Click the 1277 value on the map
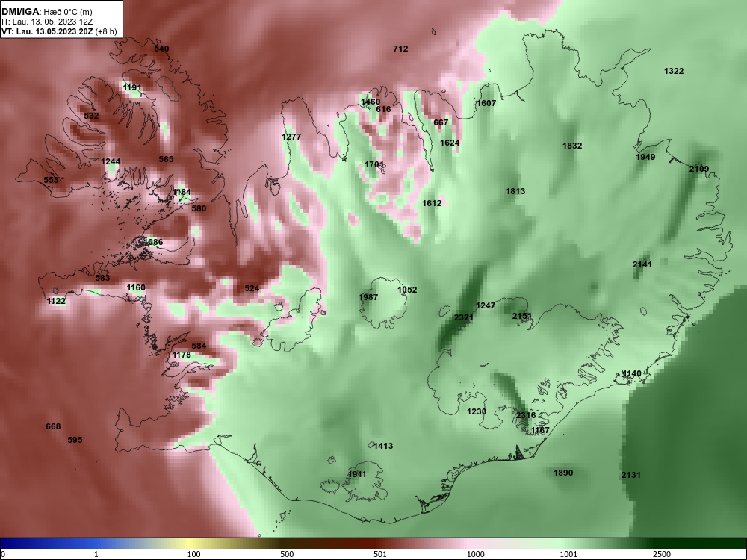Screen dimensions: 747x560 [x=291, y=137]
